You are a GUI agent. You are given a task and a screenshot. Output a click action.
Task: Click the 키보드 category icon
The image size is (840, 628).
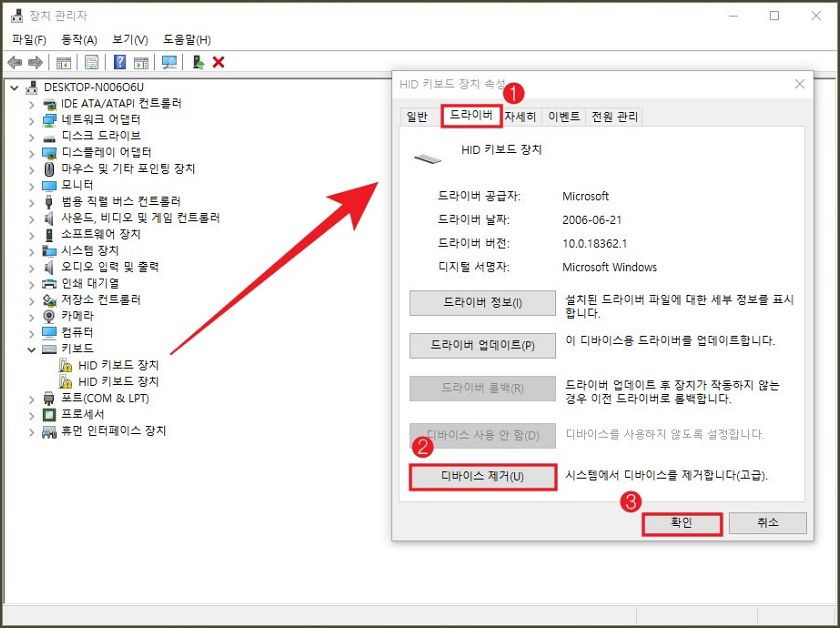tap(49, 349)
